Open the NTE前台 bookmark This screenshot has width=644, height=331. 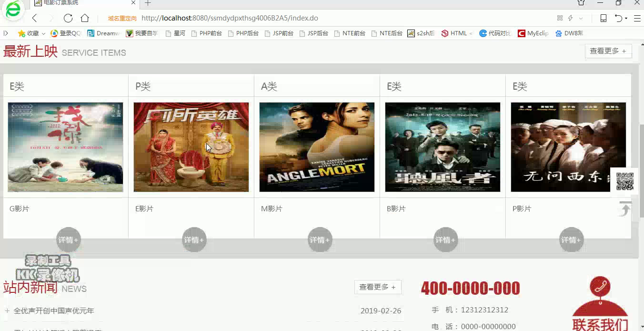tap(350, 33)
